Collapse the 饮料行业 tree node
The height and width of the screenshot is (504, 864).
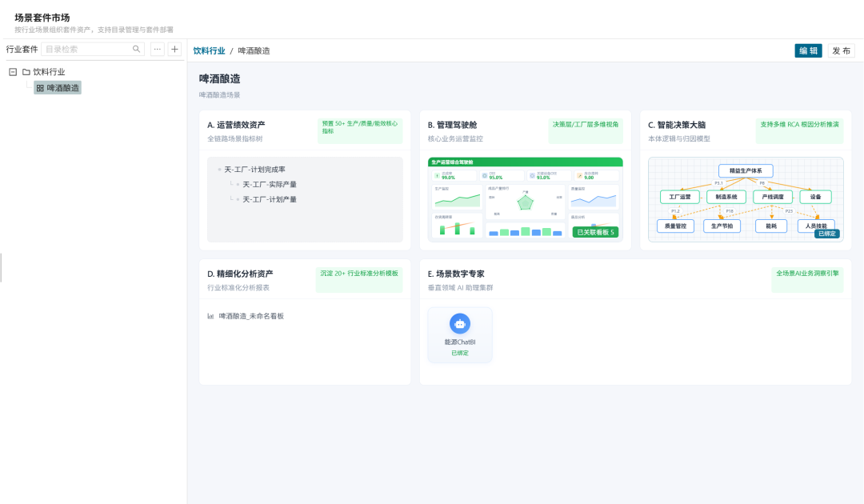pyautogui.click(x=13, y=72)
